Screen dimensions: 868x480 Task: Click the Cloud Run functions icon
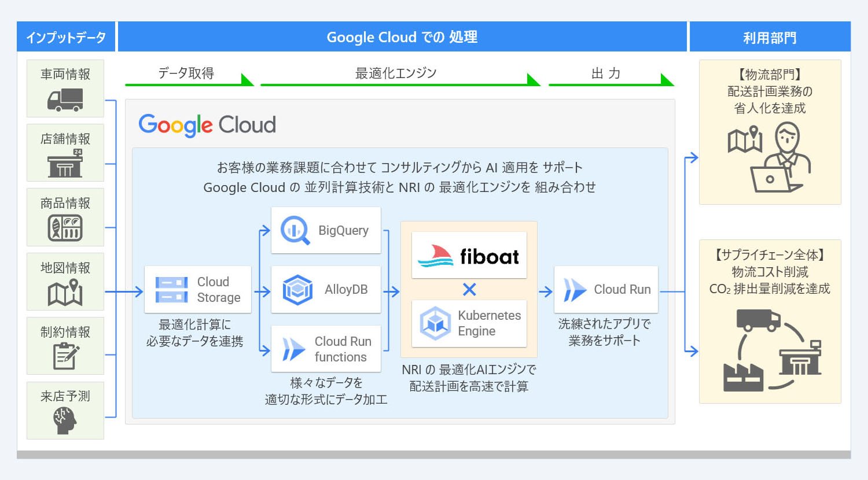point(293,349)
